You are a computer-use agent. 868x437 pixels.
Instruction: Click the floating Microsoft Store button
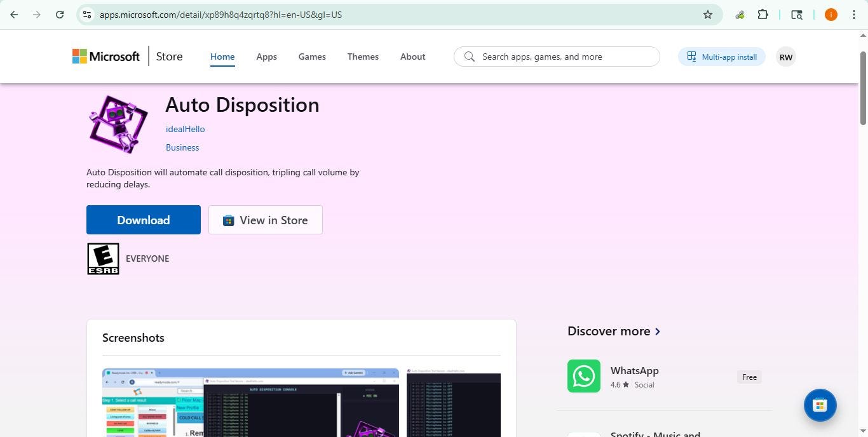pos(820,405)
